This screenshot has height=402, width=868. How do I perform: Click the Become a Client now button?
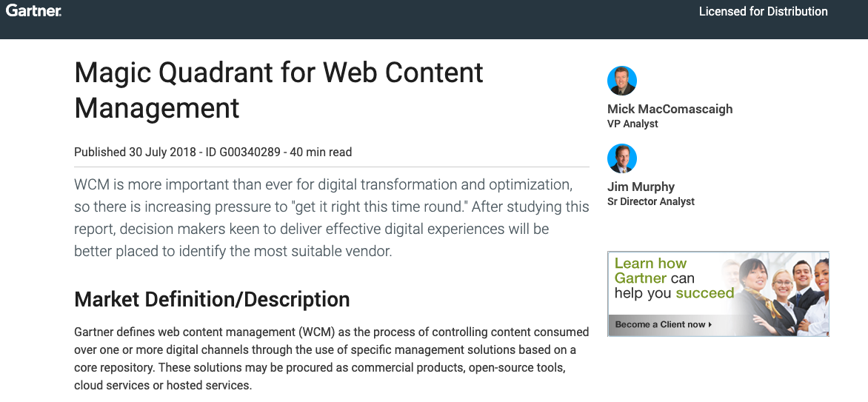(x=663, y=324)
